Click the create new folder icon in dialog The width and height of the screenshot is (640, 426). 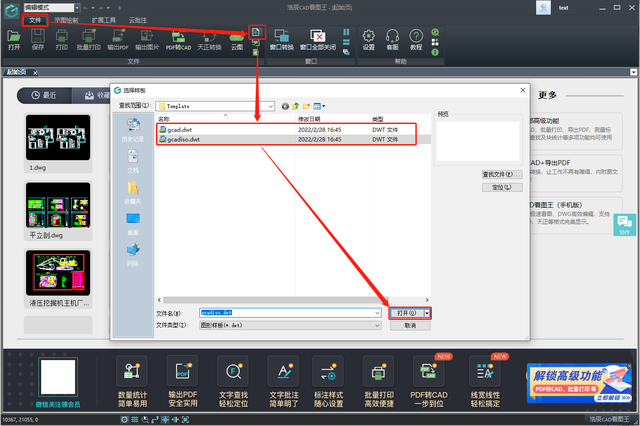[306, 106]
